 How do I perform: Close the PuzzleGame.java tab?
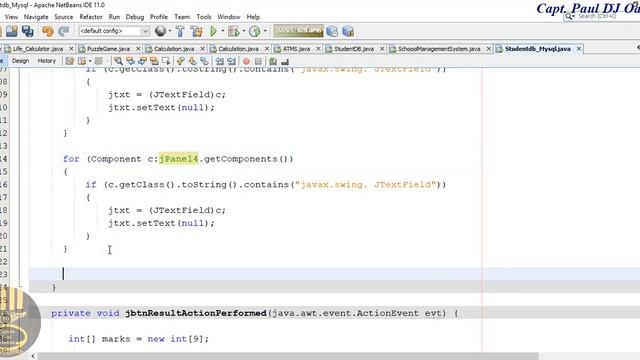tap(138, 49)
